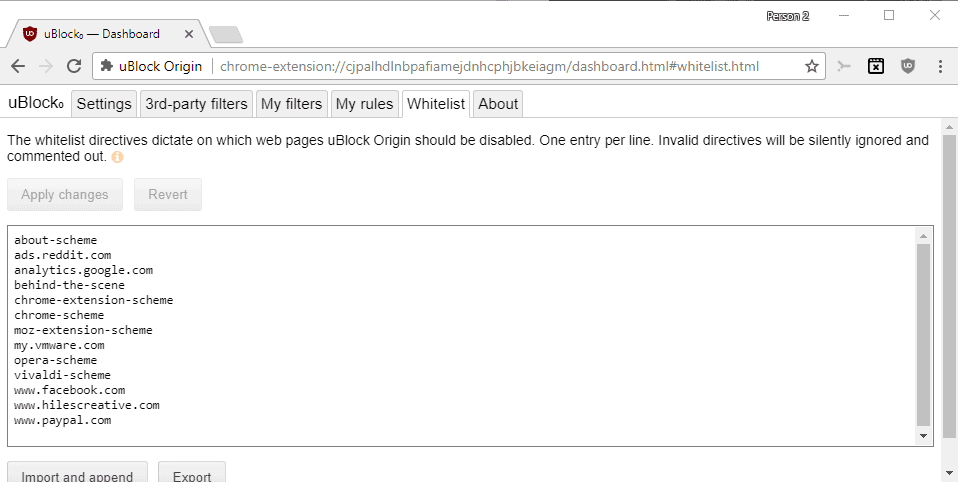This screenshot has width=958, height=482.
Task: Click the 'analytics.google.com' entry
Action: tap(84, 270)
